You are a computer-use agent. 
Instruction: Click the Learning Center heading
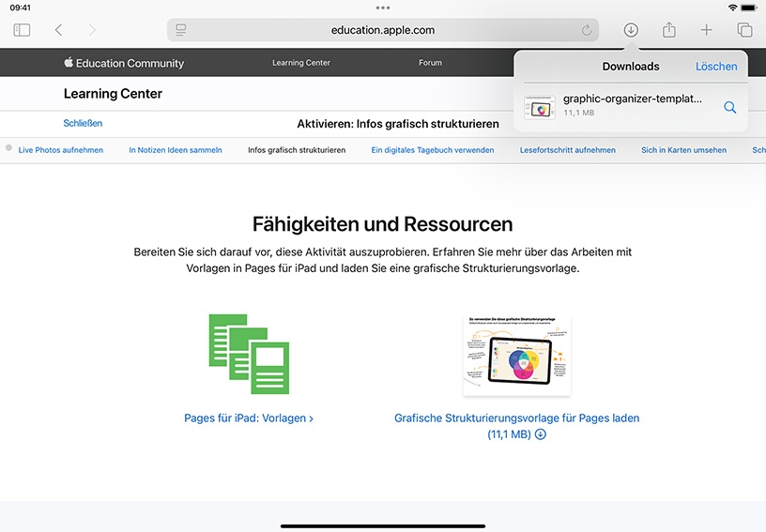pos(113,94)
